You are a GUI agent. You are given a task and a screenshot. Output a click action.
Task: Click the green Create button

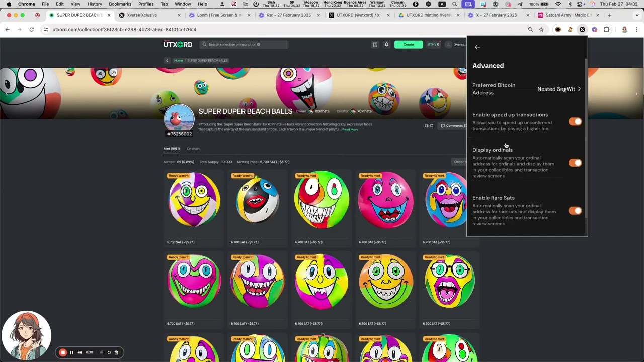tap(409, 44)
